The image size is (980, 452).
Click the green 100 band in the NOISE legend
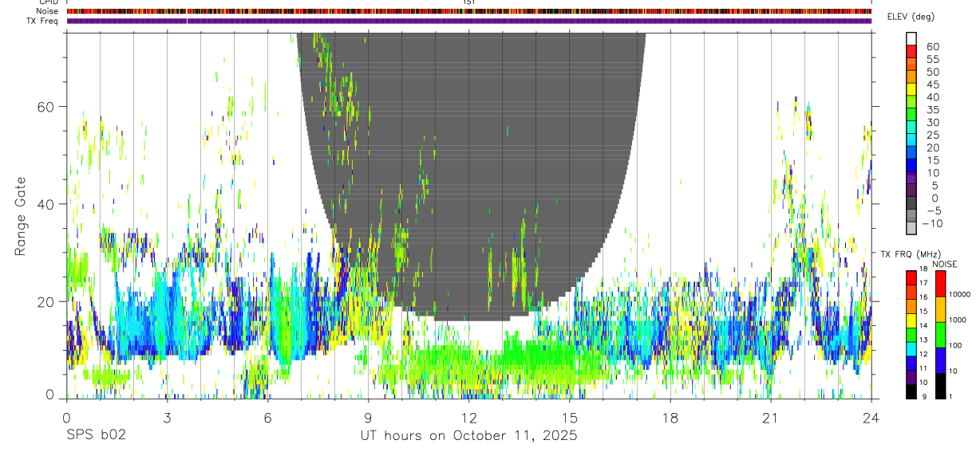coord(939,334)
